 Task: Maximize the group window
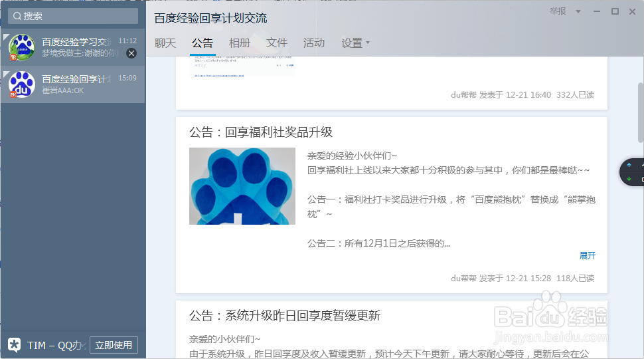tap(615, 11)
